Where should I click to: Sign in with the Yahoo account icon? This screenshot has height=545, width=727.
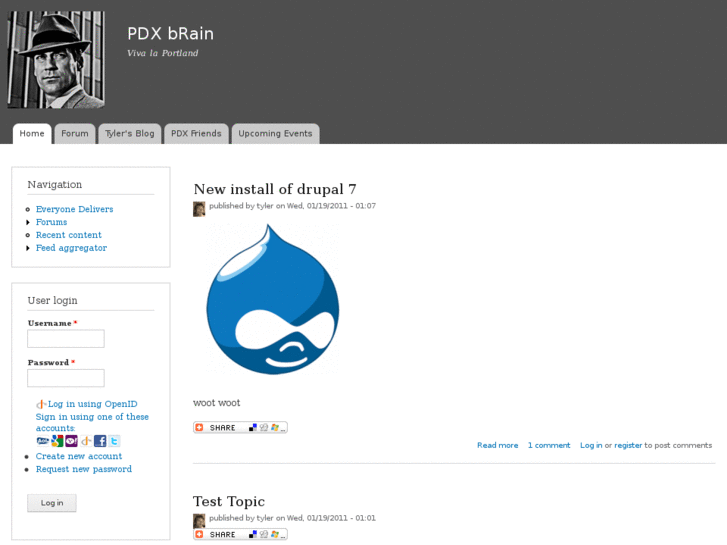click(71, 441)
